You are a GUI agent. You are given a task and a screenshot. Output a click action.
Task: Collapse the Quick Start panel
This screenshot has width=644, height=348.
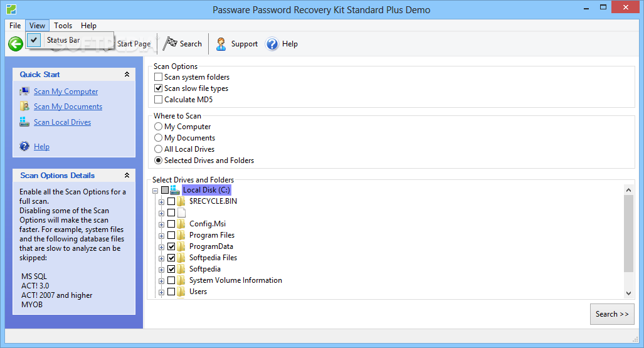(x=127, y=75)
